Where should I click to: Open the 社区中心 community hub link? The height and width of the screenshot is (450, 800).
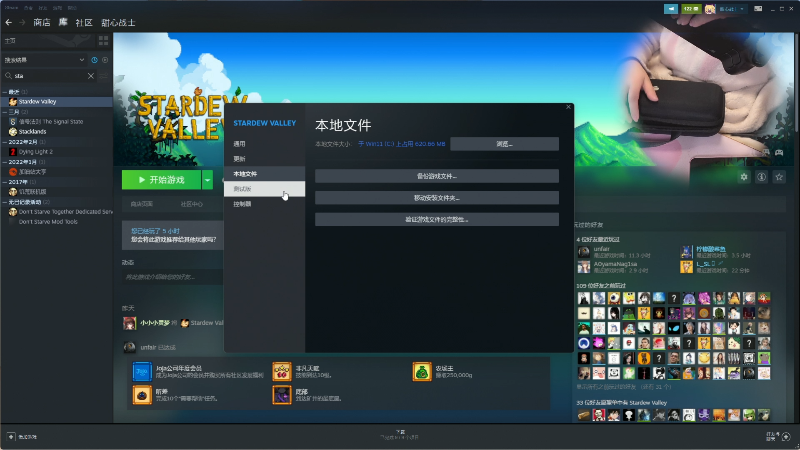[x=191, y=204]
